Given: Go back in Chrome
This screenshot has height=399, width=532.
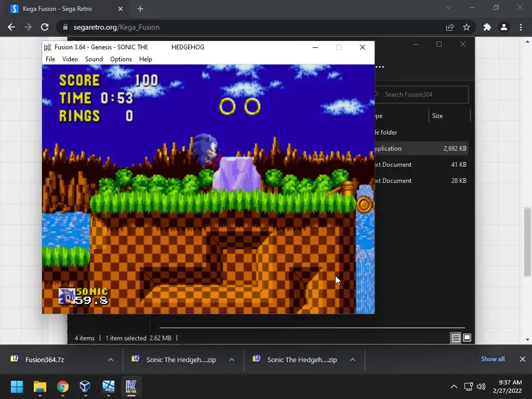Looking at the screenshot, I should click(11, 27).
